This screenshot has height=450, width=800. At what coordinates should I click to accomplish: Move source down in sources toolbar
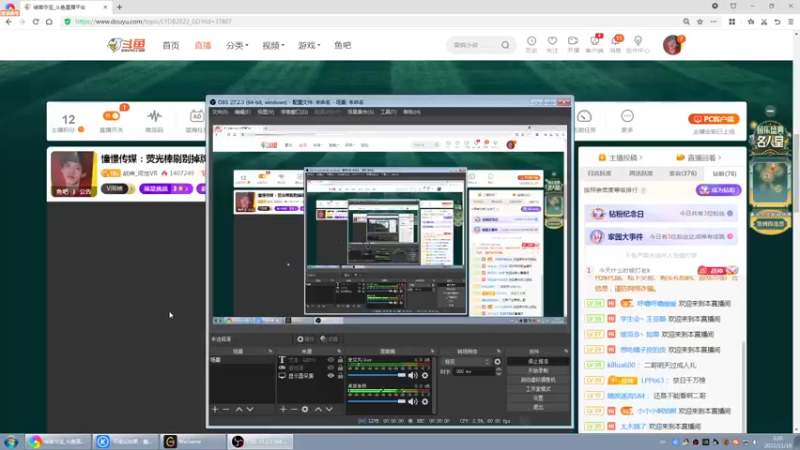click(x=329, y=409)
